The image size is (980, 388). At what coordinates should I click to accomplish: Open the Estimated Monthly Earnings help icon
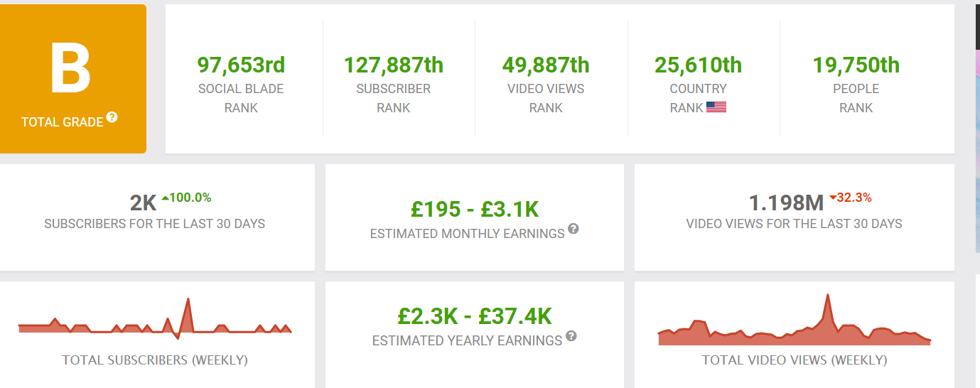point(574,229)
